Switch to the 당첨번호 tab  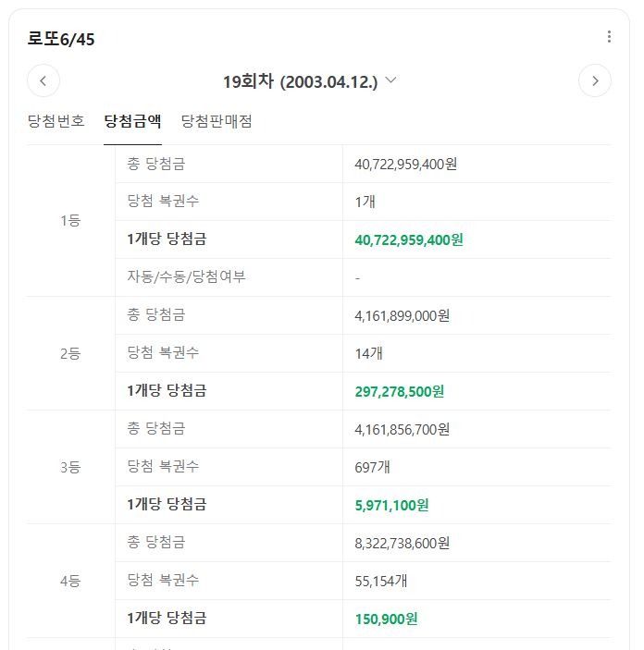[x=56, y=121]
